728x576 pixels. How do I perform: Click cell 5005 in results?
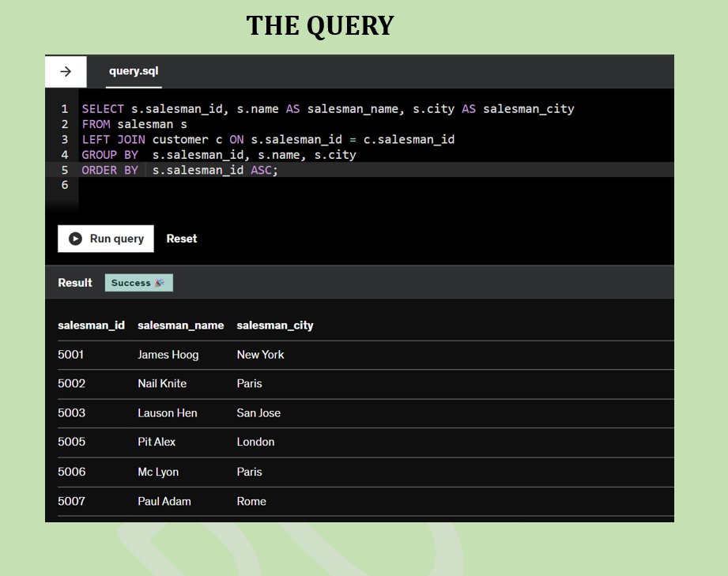[71, 442]
